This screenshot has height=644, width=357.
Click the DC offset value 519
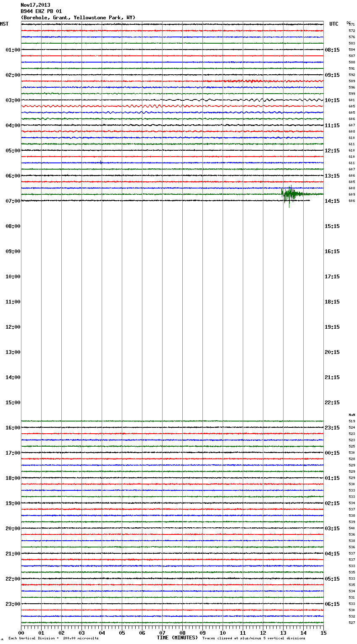click(x=352, y=421)
